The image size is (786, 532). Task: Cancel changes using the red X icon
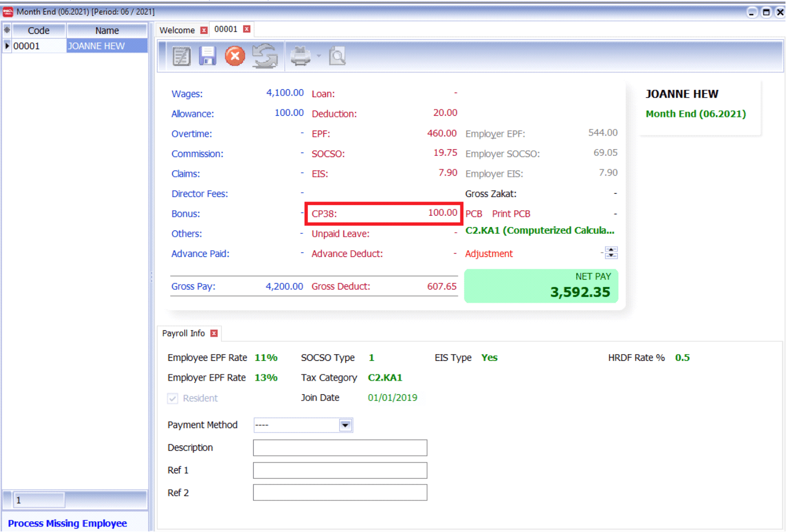pos(235,55)
